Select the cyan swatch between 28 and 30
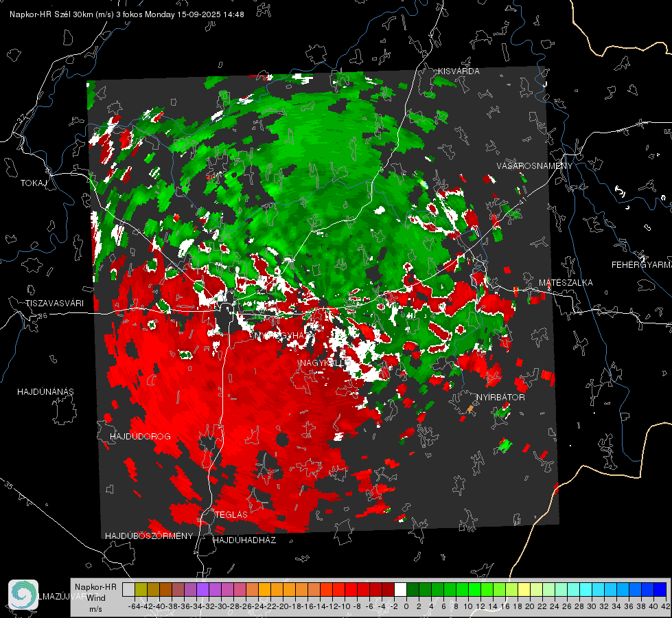Image resolution: width=672 pixels, height=618 pixels. [586, 589]
